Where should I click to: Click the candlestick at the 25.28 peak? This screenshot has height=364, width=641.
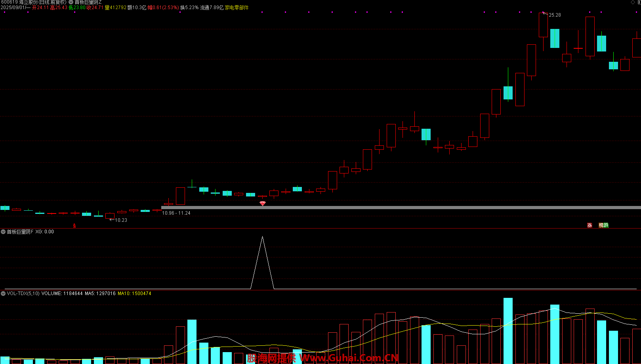coord(543,25)
